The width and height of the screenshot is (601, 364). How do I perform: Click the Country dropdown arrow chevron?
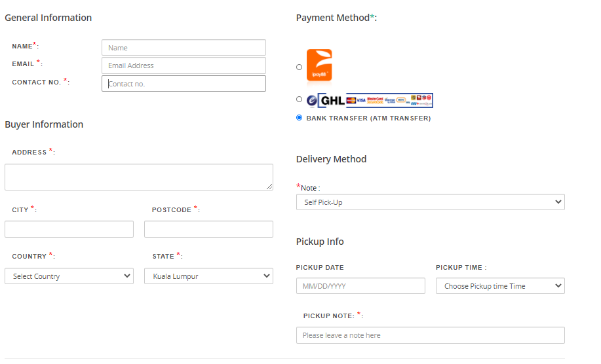pos(126,276)
